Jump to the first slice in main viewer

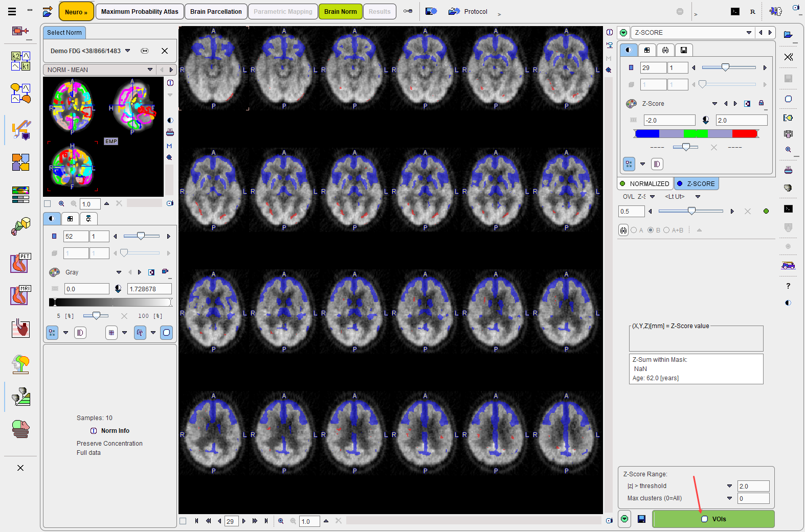pyautogui.click(x=196, y=521)
